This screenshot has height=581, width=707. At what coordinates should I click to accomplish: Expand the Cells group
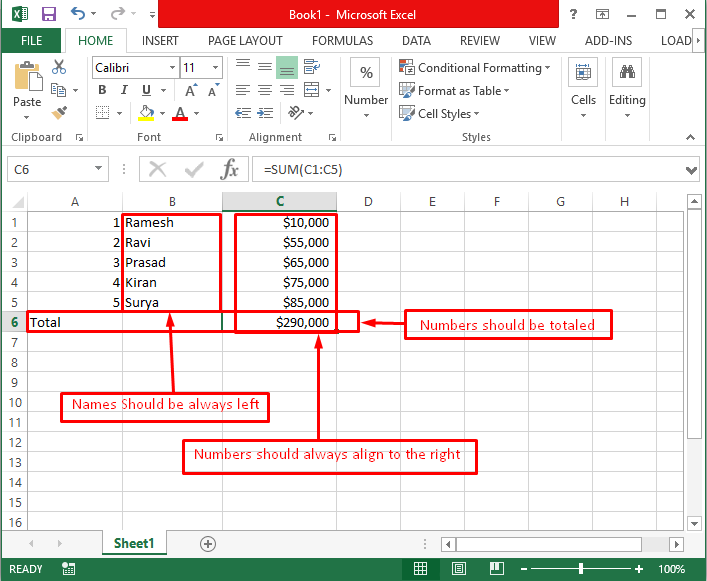click(x=583, y=88)
